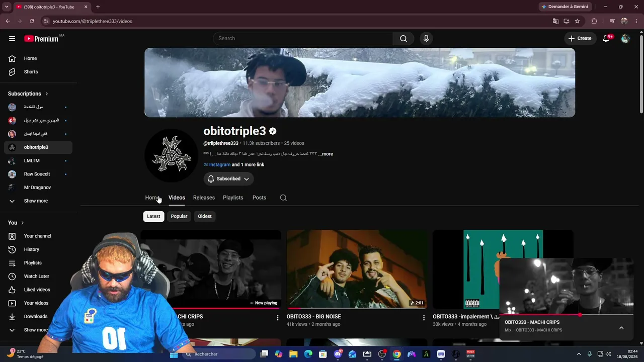Sort videos by Latest
This screenshot has width=644, height=362.
click(153, 216)
